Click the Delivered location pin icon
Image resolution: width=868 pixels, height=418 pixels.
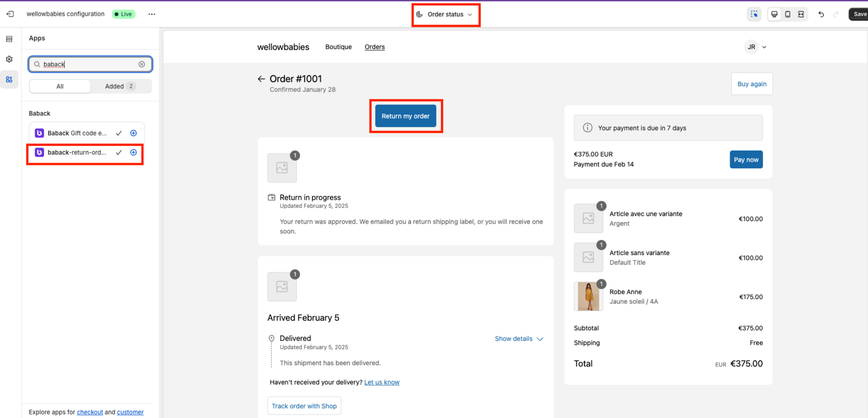(272, 338)
